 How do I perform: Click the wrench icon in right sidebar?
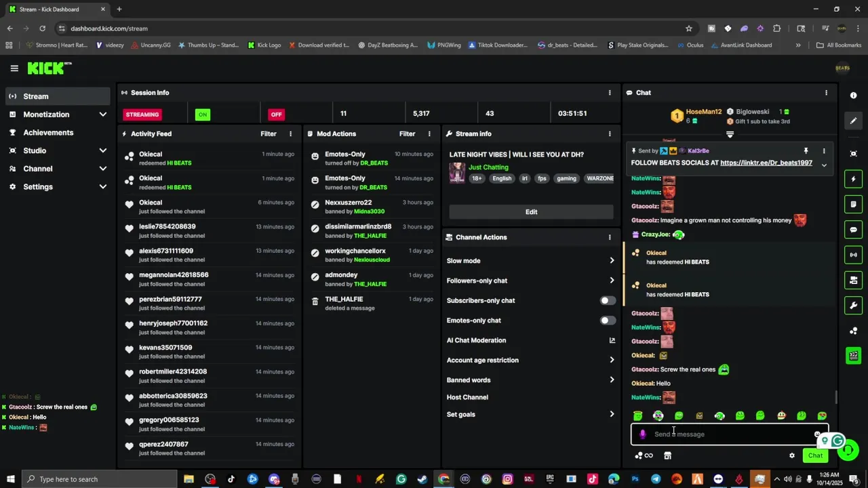[x=854, y=306]
